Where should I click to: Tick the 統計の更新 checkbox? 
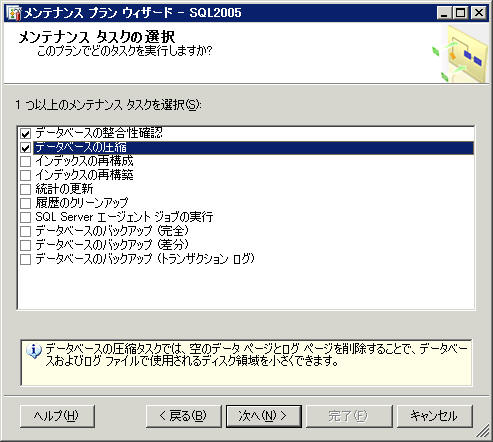click(26, 189)
